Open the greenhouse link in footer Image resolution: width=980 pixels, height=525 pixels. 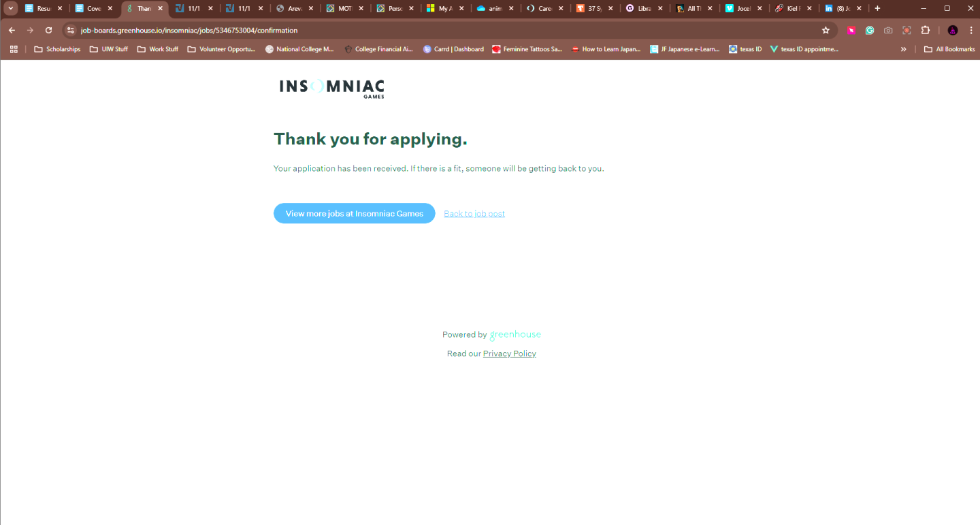(515, 334)
